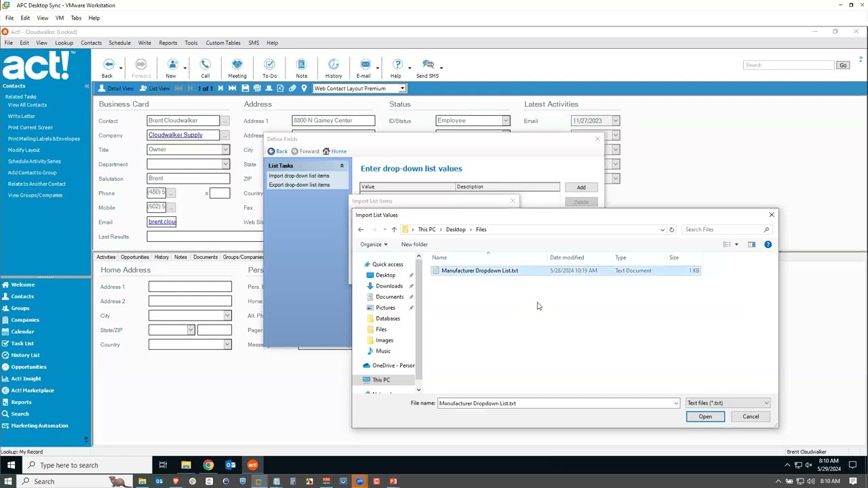
Task: Expand the File name history dropdown arrow
Action: click(675, 403)
